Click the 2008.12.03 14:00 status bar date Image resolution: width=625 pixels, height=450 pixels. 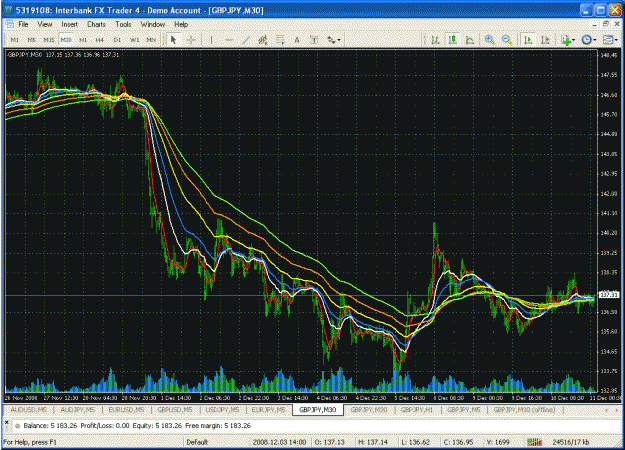279,442
